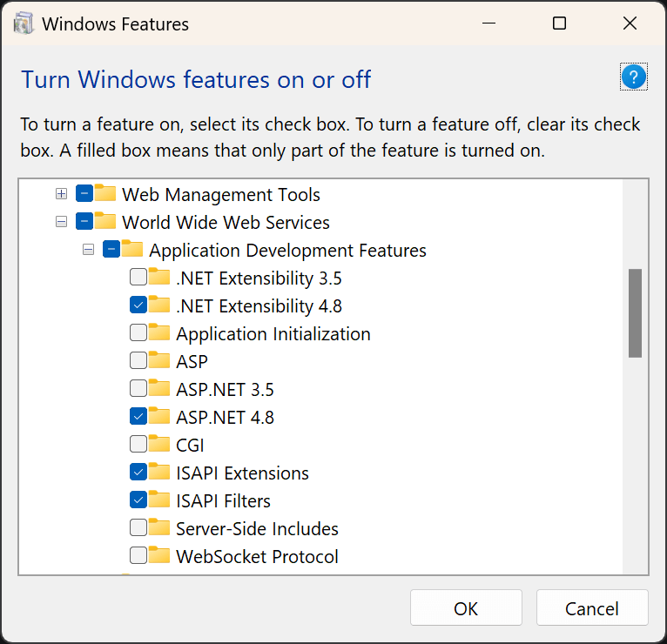Screen dimensions: 667x644
Task: Enable the Application Initialization checkbox
Action: click(138, 332)
